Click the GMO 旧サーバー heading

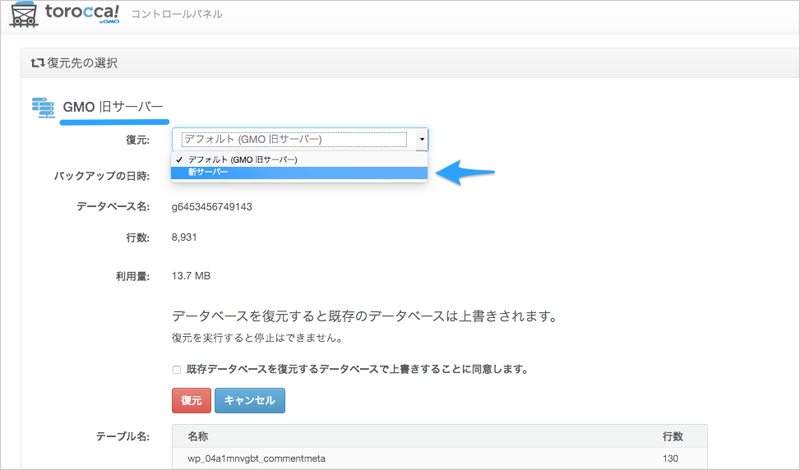[x=113, y=107]
